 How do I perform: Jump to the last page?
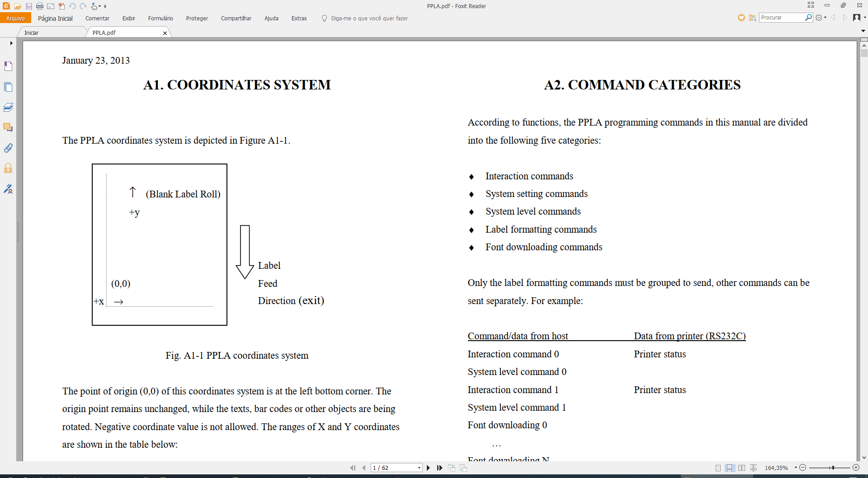tap(439, 468)
